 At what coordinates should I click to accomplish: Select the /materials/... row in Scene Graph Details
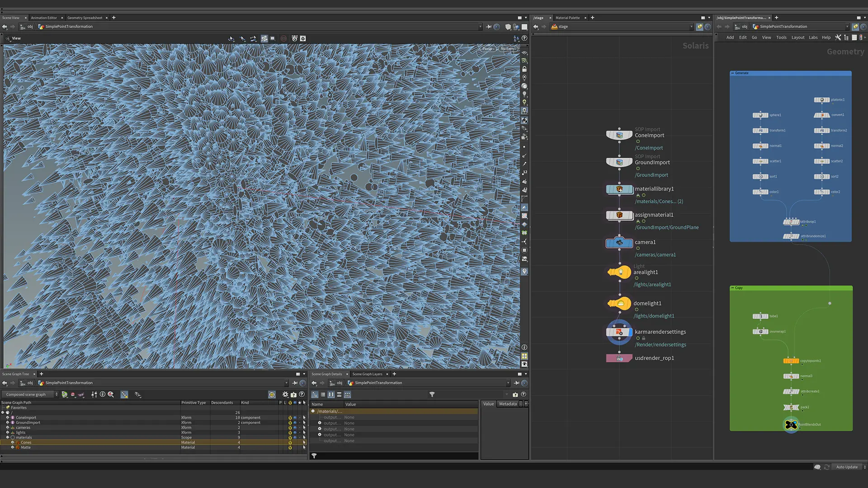click(394, 411)
